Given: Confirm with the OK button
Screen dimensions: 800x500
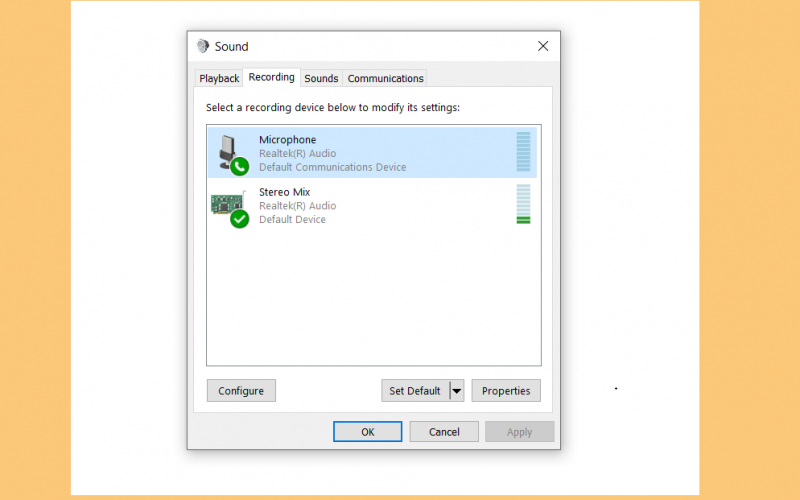Looking at the screenshot, I should pyautogui.click(x=367, y=432).
